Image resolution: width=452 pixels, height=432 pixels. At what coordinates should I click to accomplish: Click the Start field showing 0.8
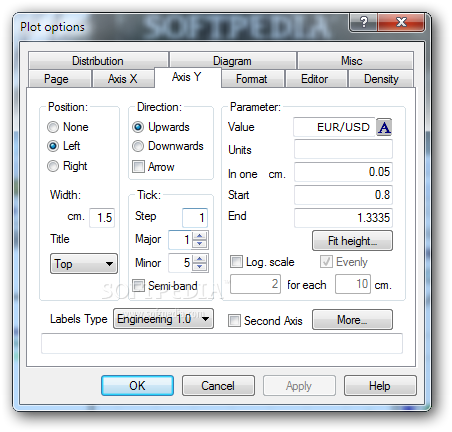click(x=343, y=195)
